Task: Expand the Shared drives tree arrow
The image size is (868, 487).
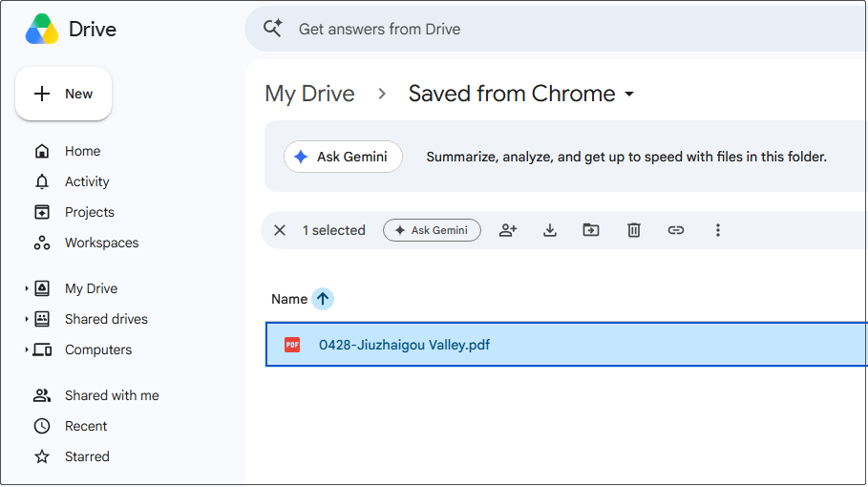Action: point(26,319)
